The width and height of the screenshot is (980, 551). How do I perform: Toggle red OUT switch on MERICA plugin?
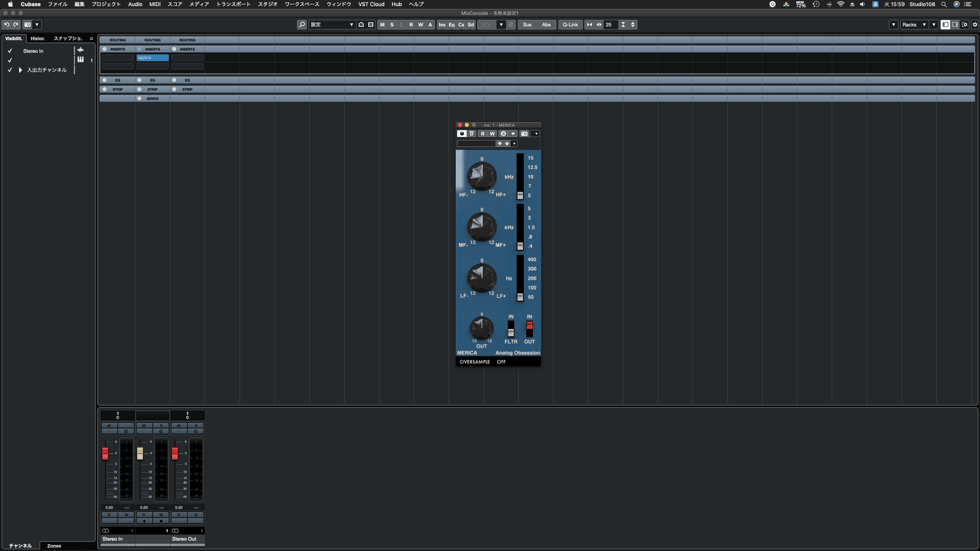(x=530, y=328)
